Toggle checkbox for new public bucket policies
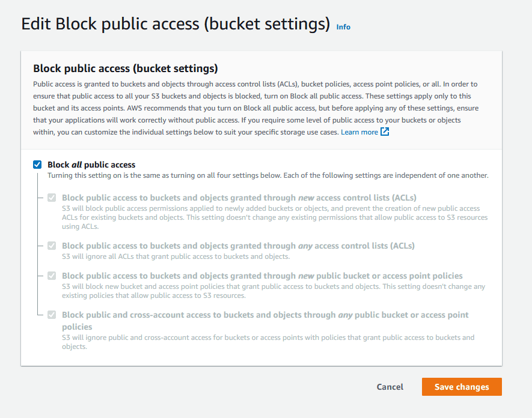532x418 pixels. coord(52,276)
